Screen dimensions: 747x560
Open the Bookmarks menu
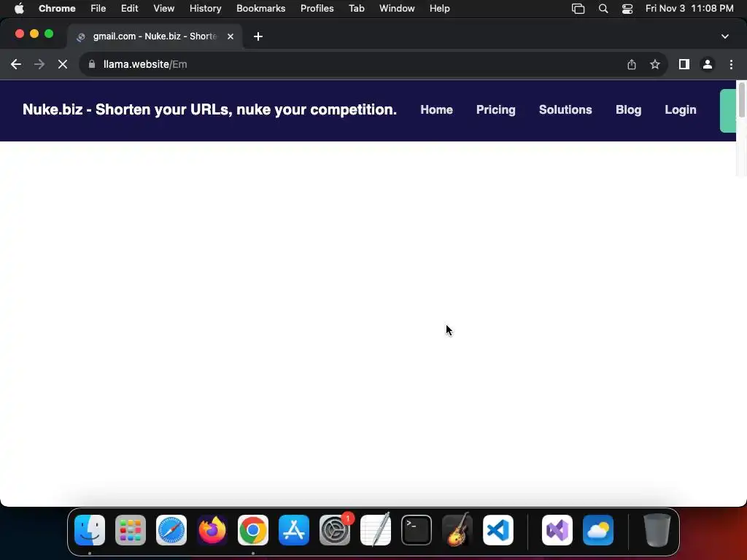click(261, 9)
